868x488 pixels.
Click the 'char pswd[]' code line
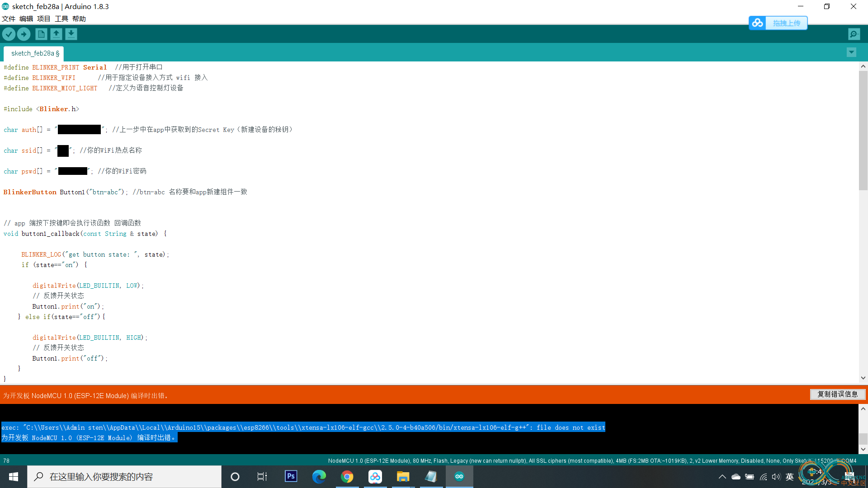(x=75, y=171)
